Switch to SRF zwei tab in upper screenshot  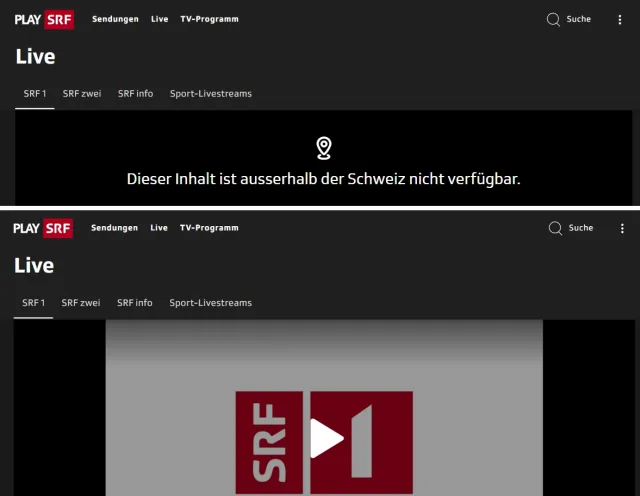pos(82,94)
